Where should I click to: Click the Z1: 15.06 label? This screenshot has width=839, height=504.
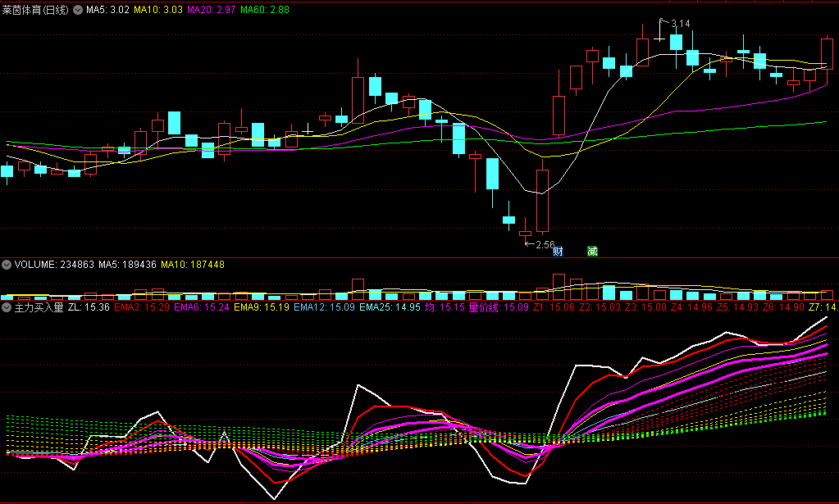[554, 307]
